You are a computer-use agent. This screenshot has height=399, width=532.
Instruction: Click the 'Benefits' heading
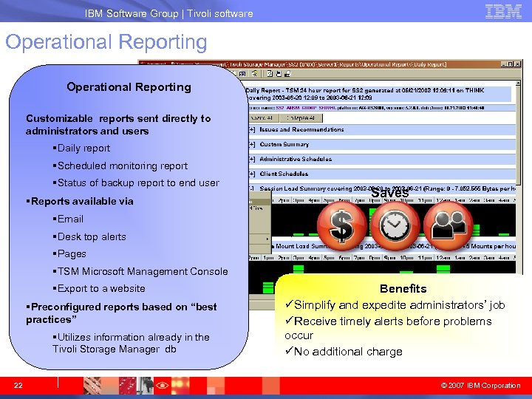tap(403, 288)
